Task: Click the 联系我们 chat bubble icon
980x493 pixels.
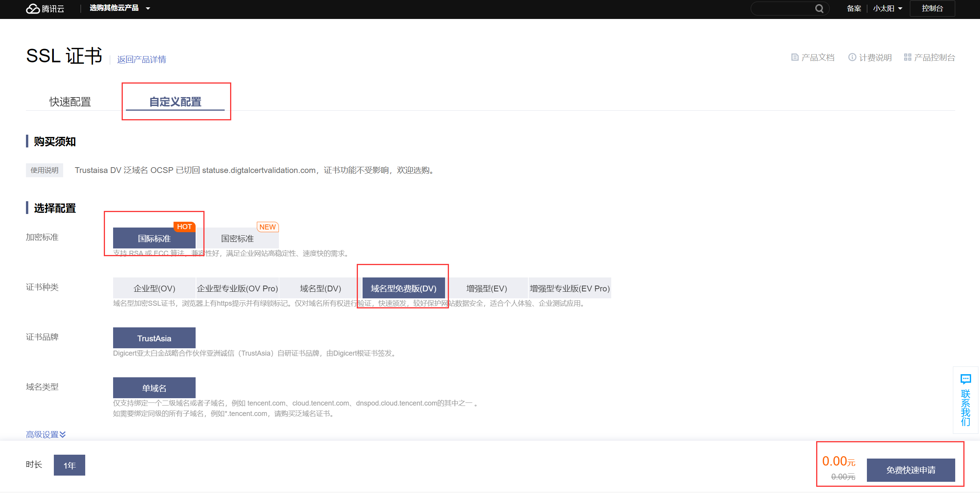Action: pos(965,379)
